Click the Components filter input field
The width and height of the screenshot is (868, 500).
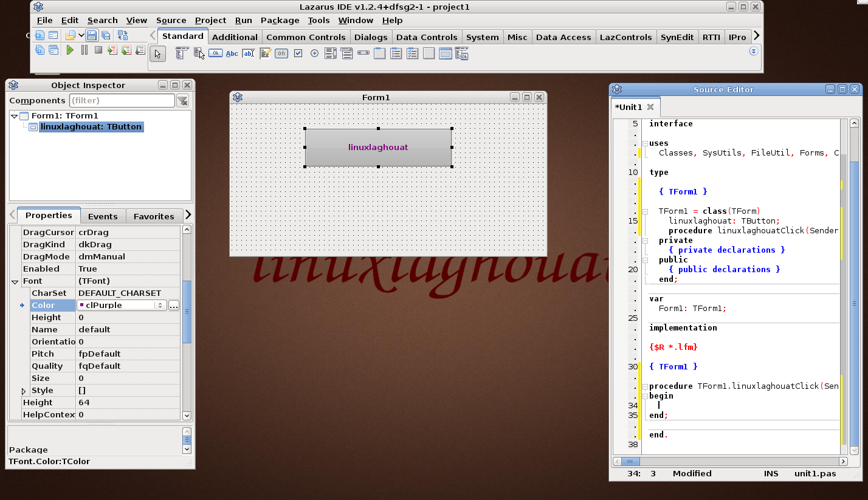point(122,100)
